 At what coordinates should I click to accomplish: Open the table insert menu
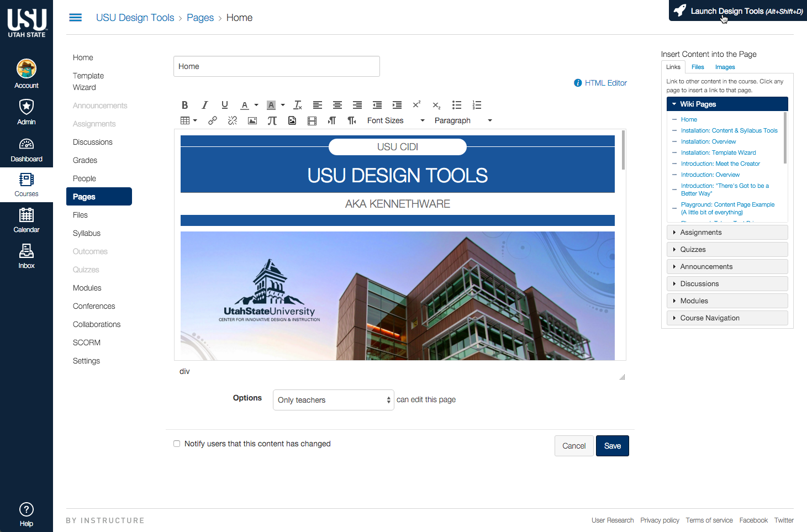click(x=188, y=120)
